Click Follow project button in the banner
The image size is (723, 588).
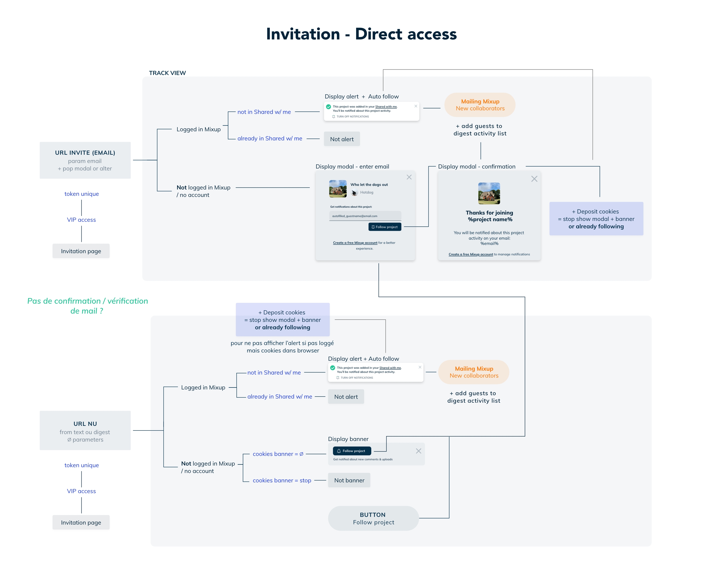pyautogui.click(x=352, y=451)
